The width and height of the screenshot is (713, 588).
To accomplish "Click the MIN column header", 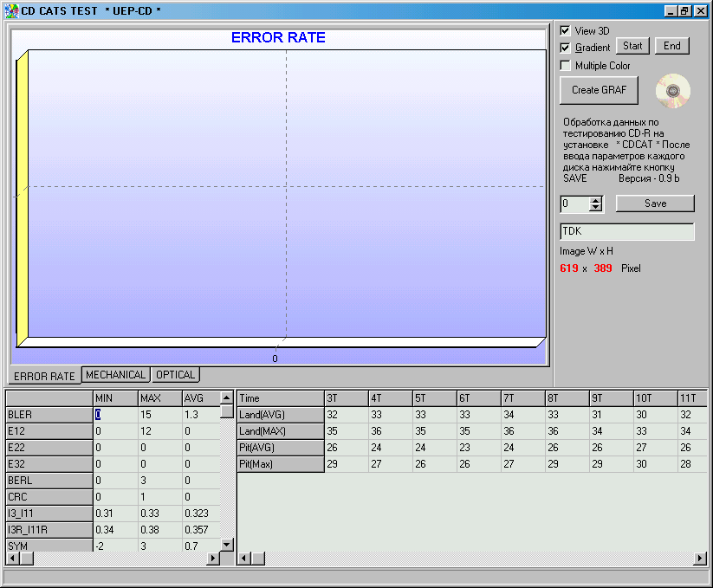I will (115, 398).
